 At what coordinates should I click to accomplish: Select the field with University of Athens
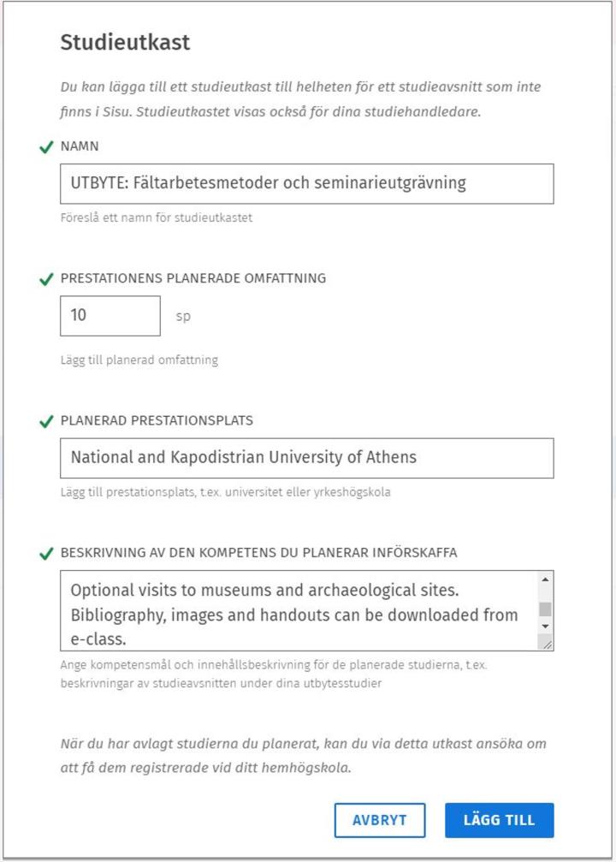pyautogui.click(x=308, y=457)
